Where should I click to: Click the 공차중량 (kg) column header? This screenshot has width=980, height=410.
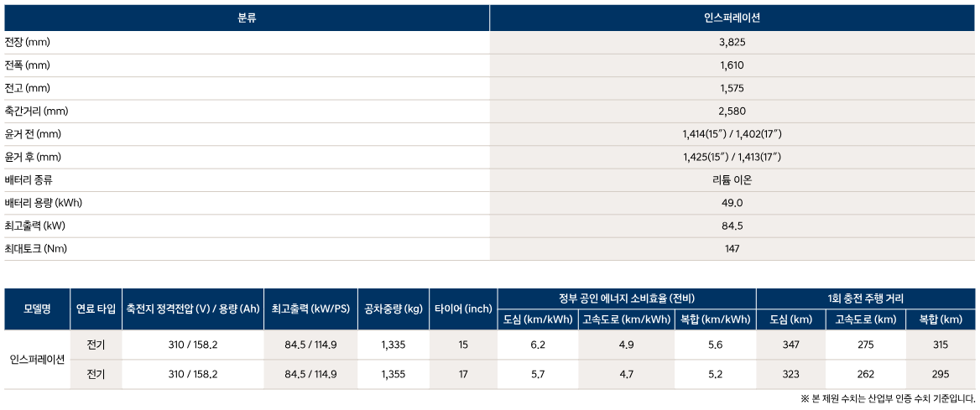(393, 309)
